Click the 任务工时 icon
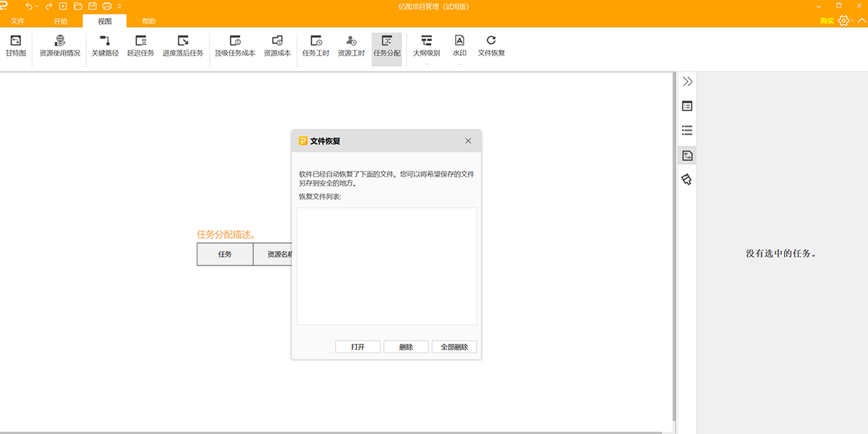The height and width of the screenshot is (434, 868). click(x=315, y=41)
